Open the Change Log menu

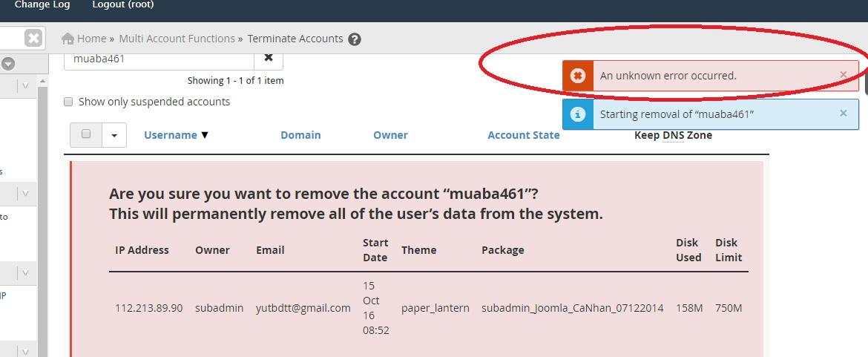click(x=42, y=5)
